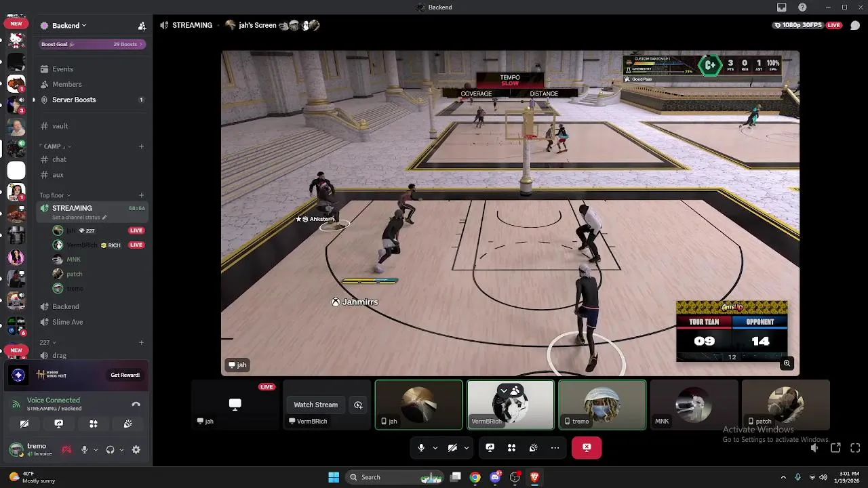The image size is (868, 488).
Task: Open Discord from the taskbar
Action: [496, 477]
